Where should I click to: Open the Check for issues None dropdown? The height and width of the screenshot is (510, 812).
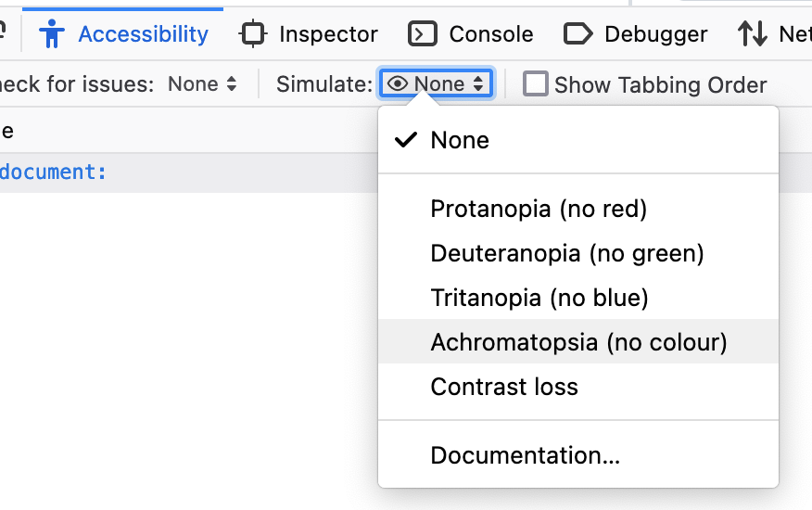[x=202, y=84]
